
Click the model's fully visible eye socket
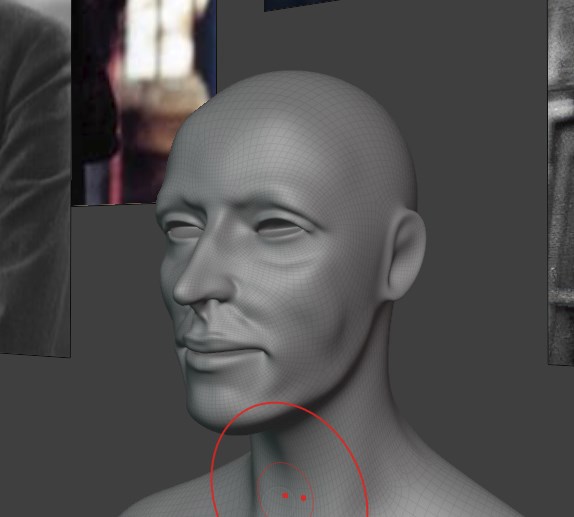point(279,228)
